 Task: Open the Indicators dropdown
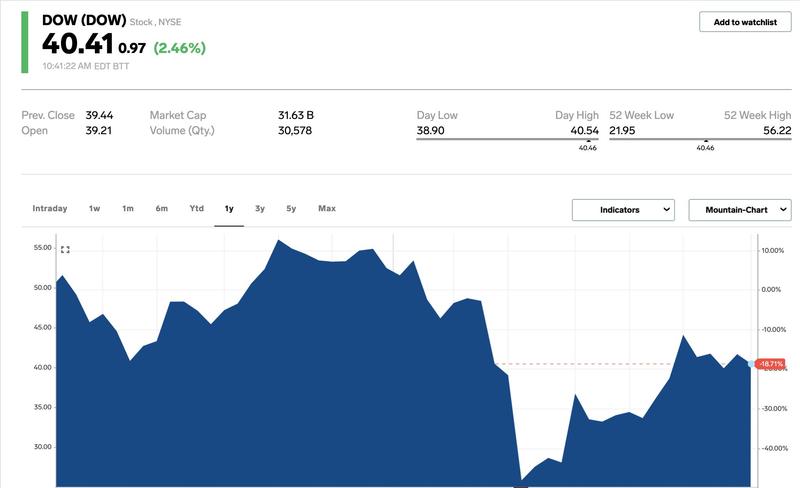tap(623, 210)
